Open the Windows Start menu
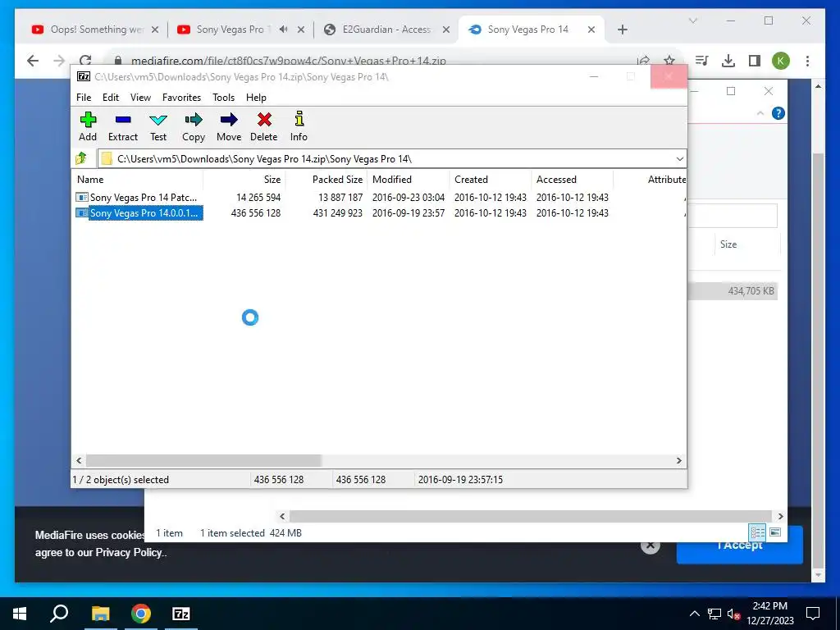The height and width of the screenshot is (630, 840). 20,614
